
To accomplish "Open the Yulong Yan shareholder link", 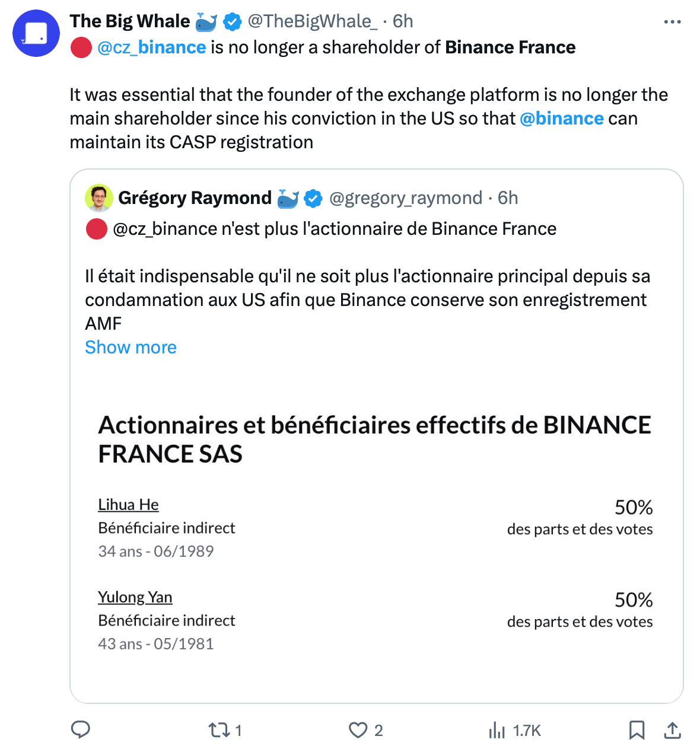I will pyautogui.click(x=135, y=597).
